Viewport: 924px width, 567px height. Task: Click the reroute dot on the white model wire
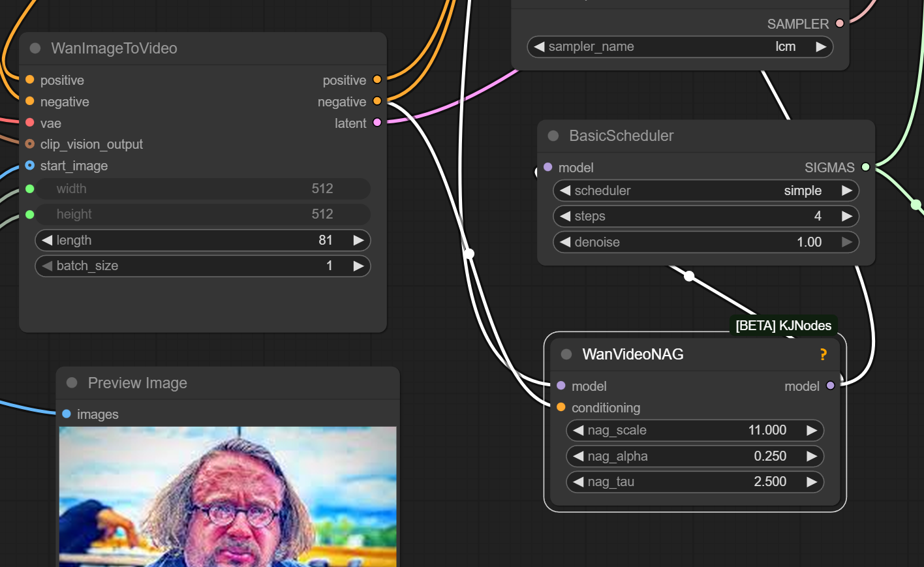(x=469, y=254)
